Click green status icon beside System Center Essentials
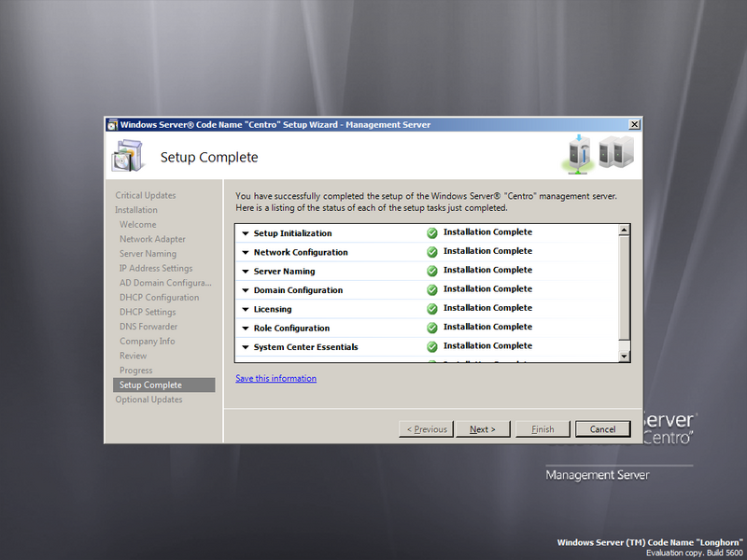The height and width of the screenshot is (560, 747). pyautogui.click(x=430, y=346)
